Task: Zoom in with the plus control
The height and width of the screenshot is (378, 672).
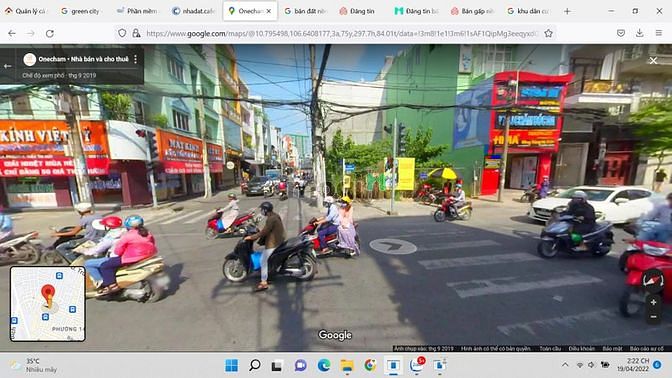Action: (653, 302)
